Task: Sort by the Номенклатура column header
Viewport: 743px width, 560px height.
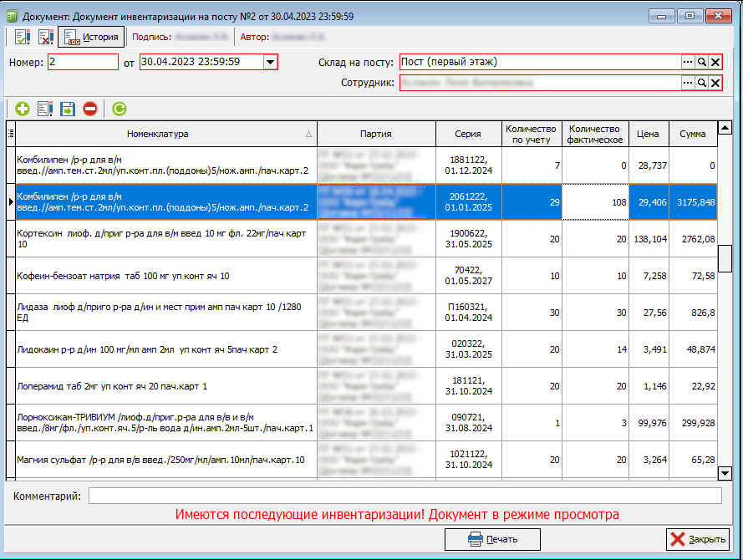Action: tap(158, 134)
